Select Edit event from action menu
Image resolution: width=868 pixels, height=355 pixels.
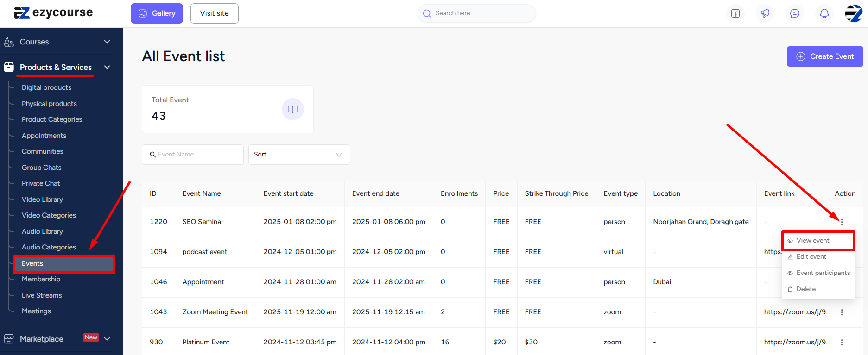point(818,257)
